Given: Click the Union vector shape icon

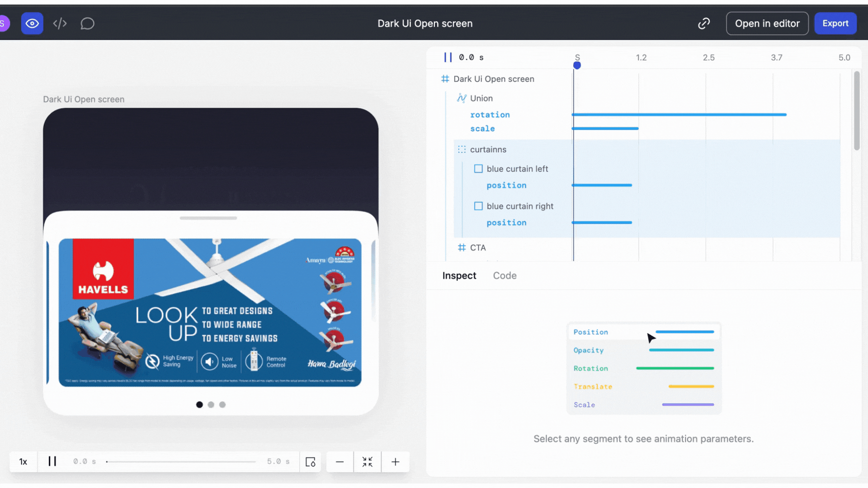Looking at the screenshot, I should [462, 98].
